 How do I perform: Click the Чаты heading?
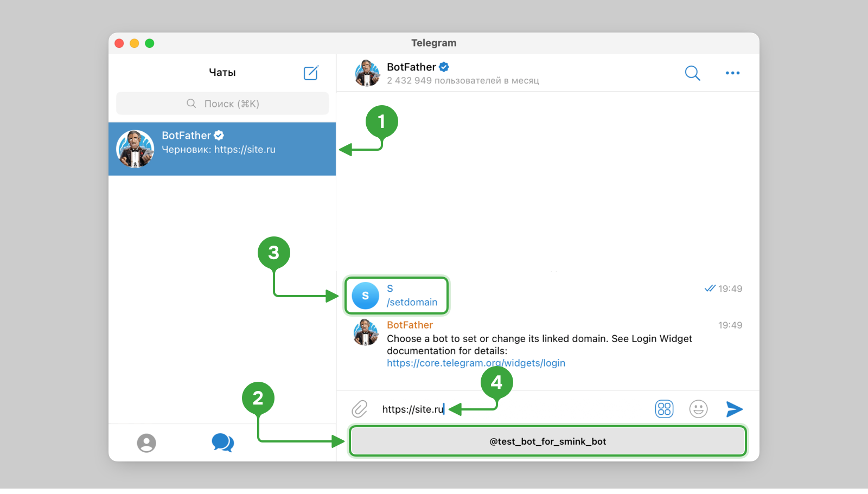point(222,72)
